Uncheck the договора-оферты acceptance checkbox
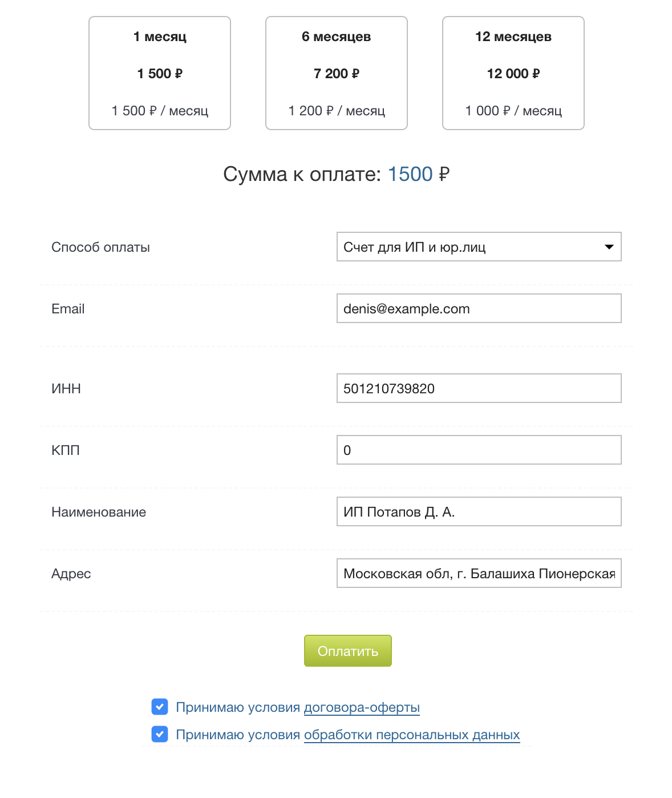This screenshot has height=798, width=672. (160, 707)
